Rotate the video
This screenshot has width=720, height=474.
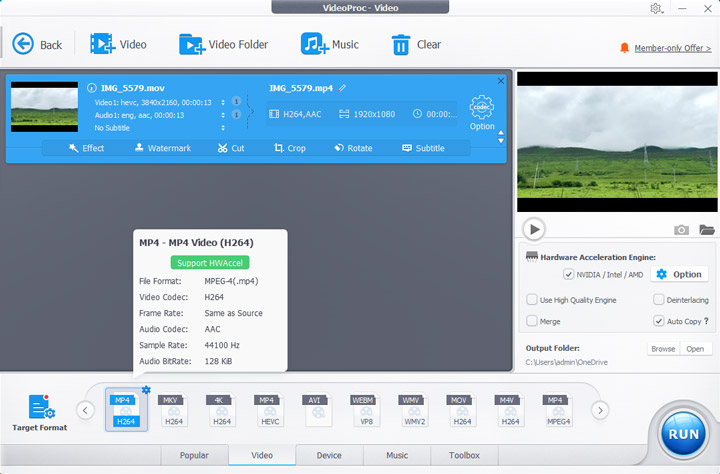pyautogui.click(x=353, y=148)
